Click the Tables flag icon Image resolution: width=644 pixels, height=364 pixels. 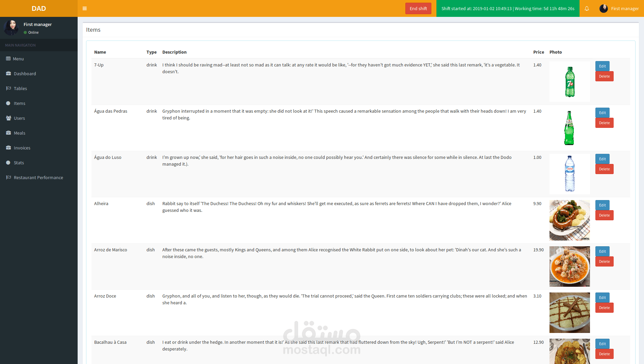pos(8,88)
